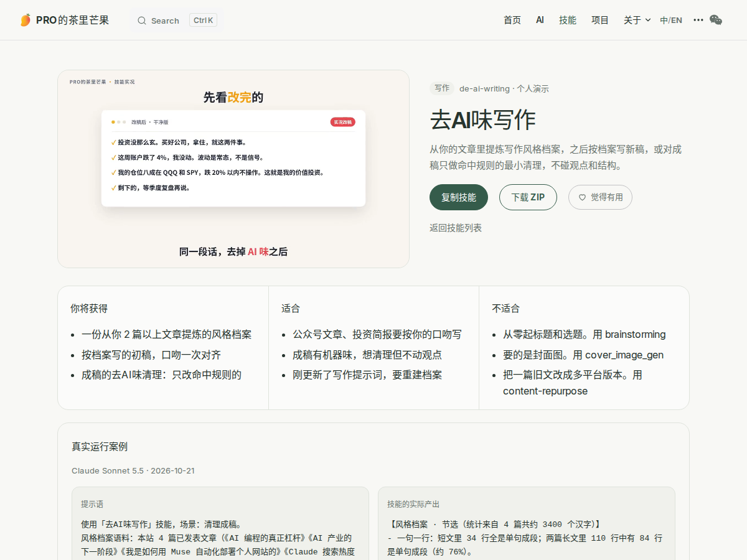747x560 pixels.
Task: Follow the 返回技能列表 link
Action: point(456,228)
